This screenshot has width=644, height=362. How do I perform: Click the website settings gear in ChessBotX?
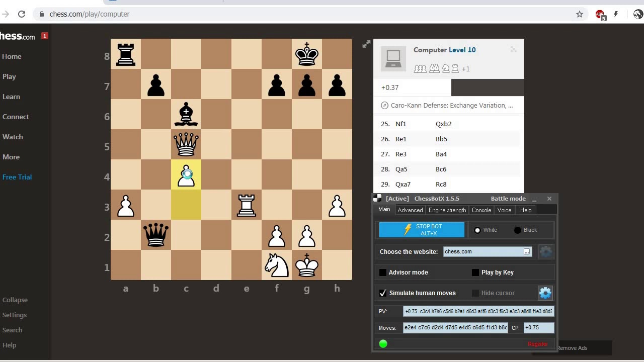(x=546, y=251)
